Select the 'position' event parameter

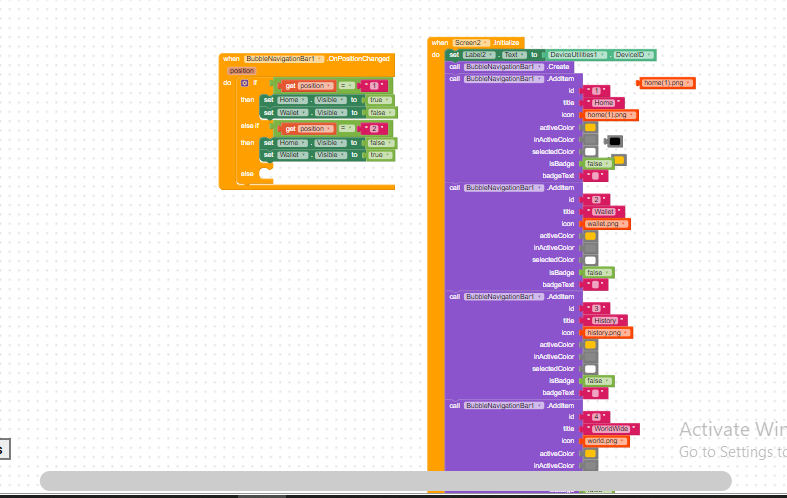pyautogui.click(x=242, y=71)
